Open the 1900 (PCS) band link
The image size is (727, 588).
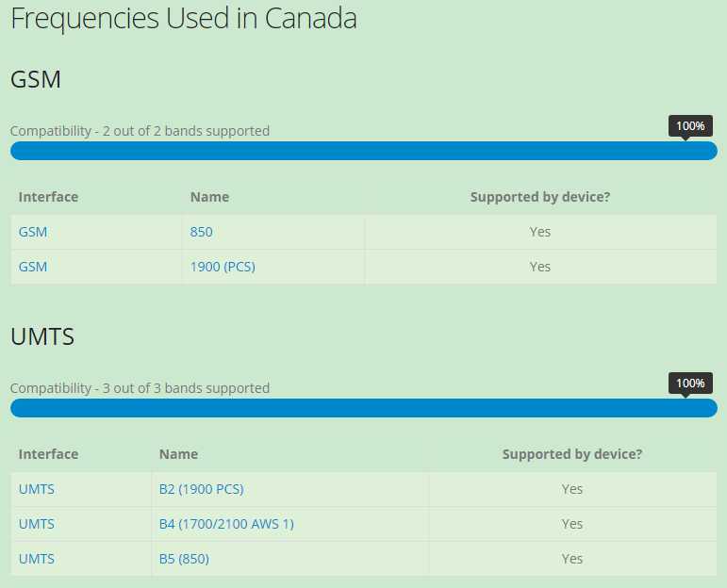223,267
